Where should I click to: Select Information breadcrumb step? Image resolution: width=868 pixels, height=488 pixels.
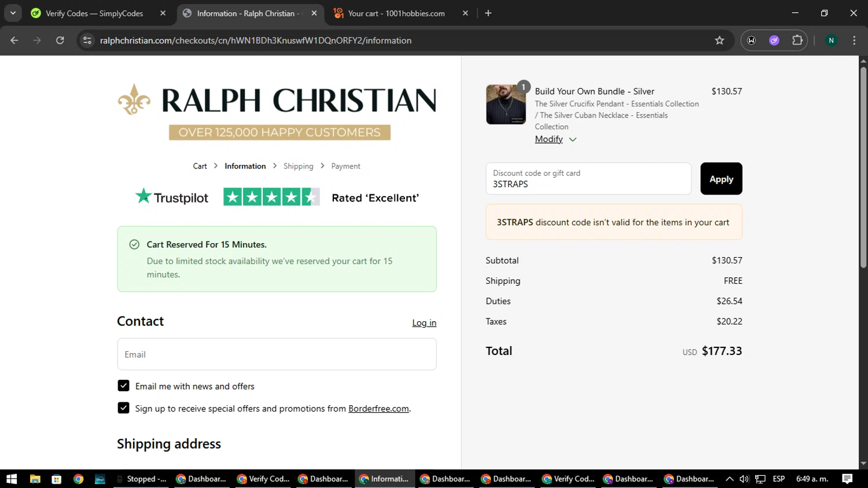pyautogui.click(x=245, y=166)
